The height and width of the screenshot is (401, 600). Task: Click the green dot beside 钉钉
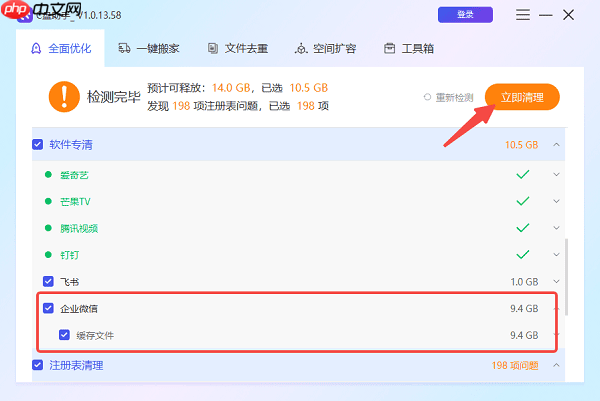(x=48, y=255)
